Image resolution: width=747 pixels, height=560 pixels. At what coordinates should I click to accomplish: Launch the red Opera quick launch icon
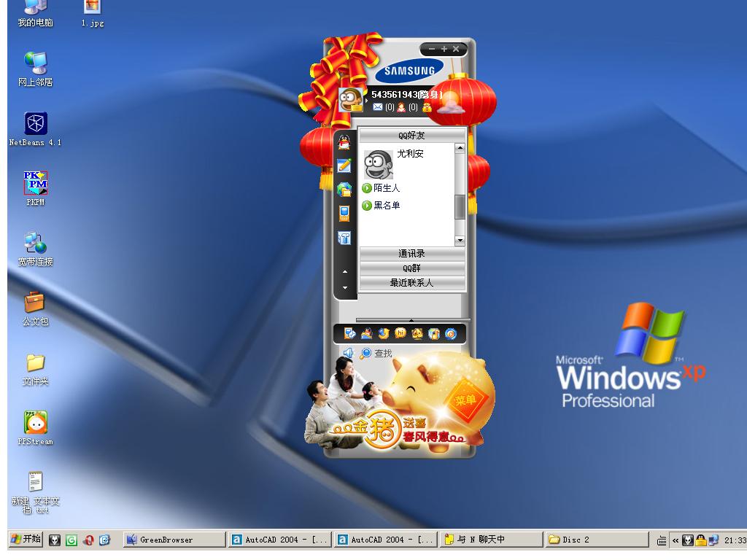(88, 540)
